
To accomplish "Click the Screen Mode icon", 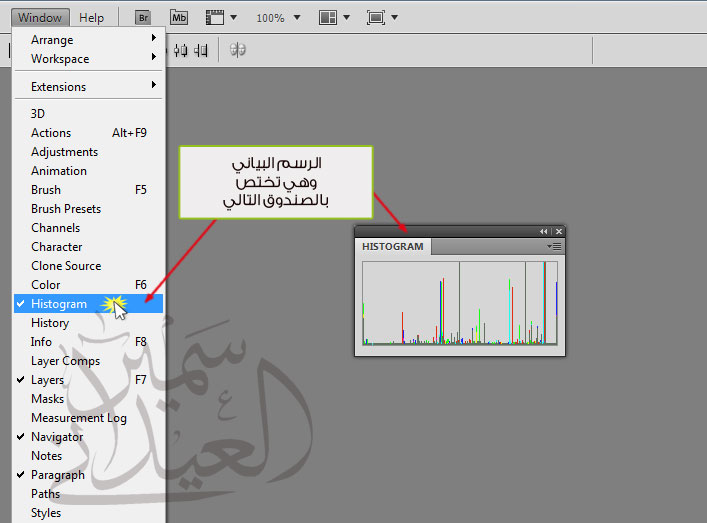I will (x=376, y=18).
